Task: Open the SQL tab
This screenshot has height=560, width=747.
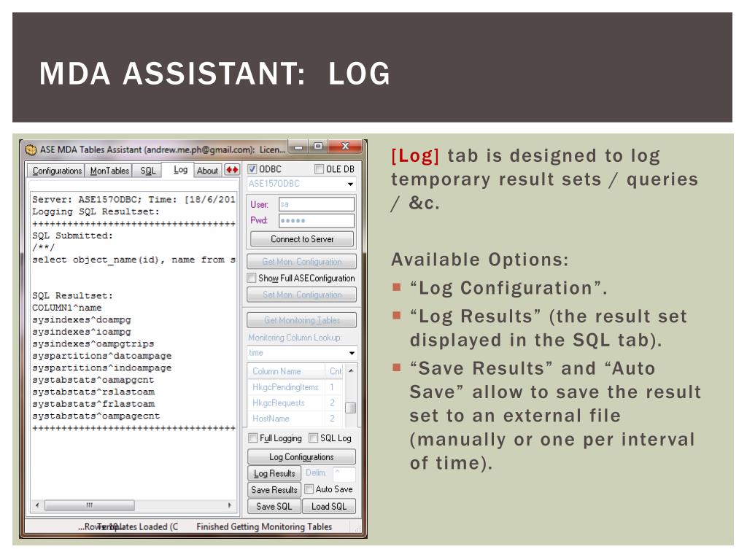Action: point(147,171)
